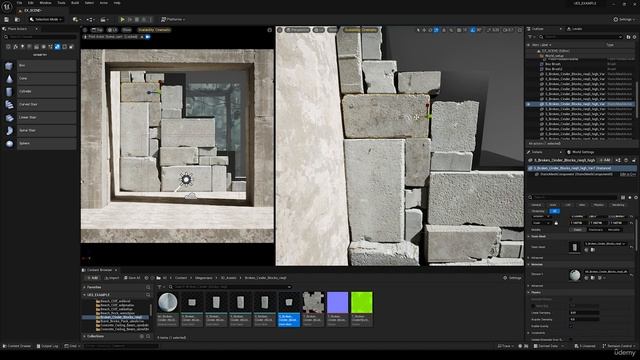Click Scalability Cinematic warning in left viewport

coord(154,30)
